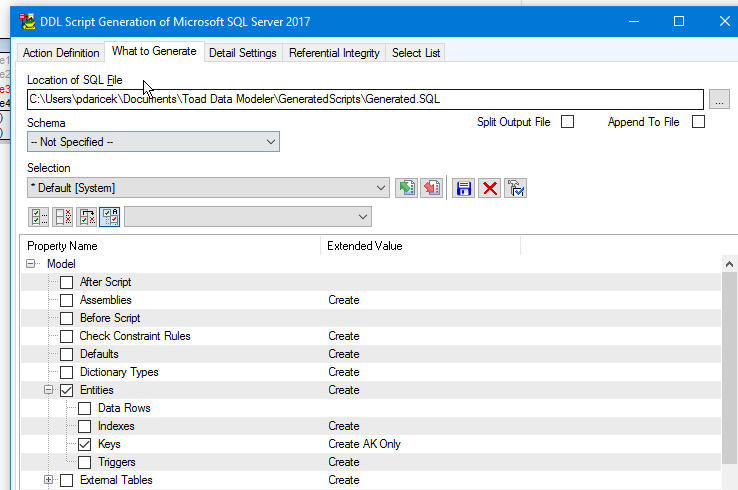Save selection with the blue floppy disk icon

pyautogui.click(x=464, y=188)
